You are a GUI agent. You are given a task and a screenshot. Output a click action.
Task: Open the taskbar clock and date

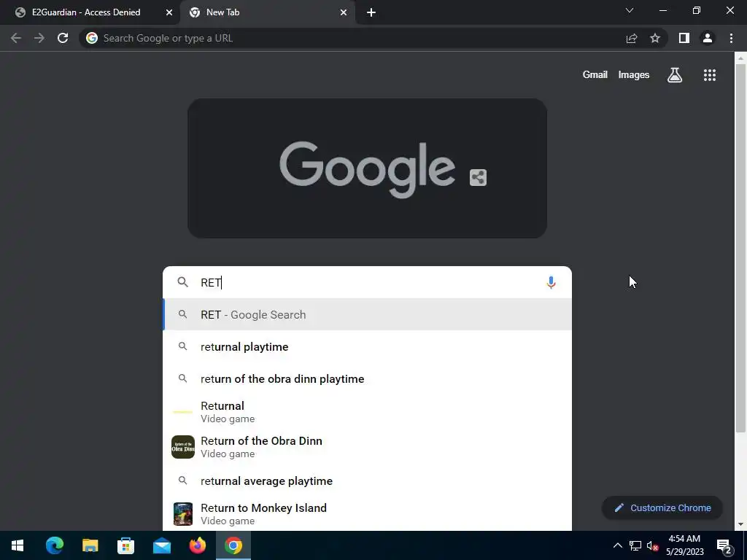coord(684,545)
